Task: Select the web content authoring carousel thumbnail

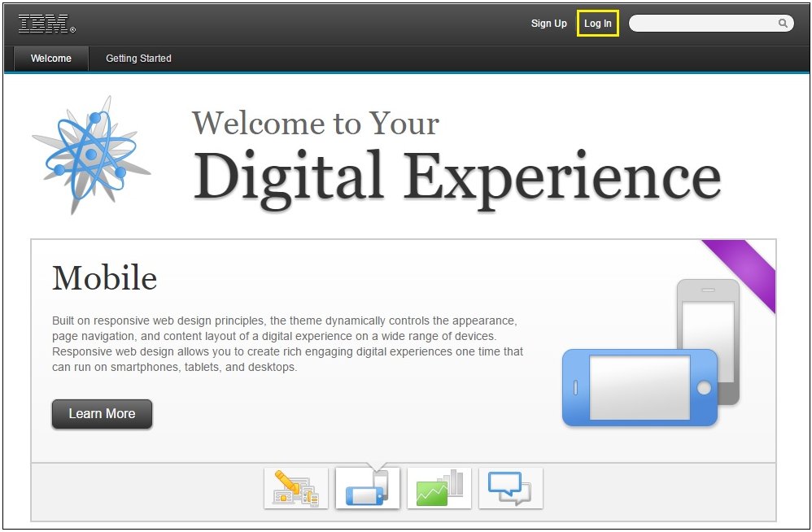Action: click(295, 488)
